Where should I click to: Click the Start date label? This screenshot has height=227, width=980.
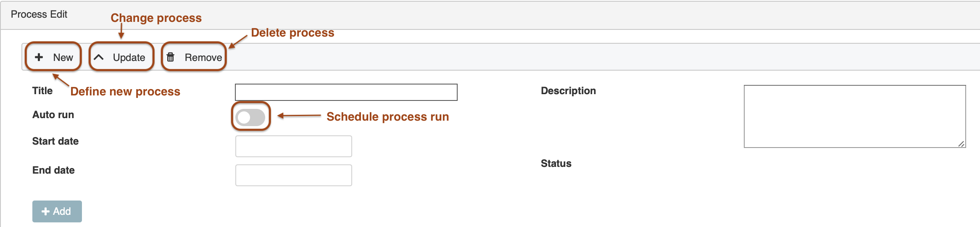click(55, 141)
